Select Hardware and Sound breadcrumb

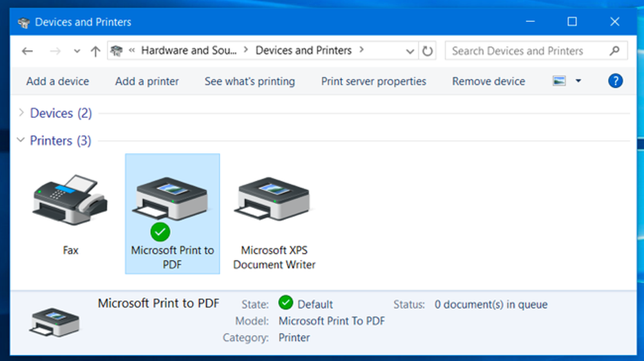click(x=189, y=50)
